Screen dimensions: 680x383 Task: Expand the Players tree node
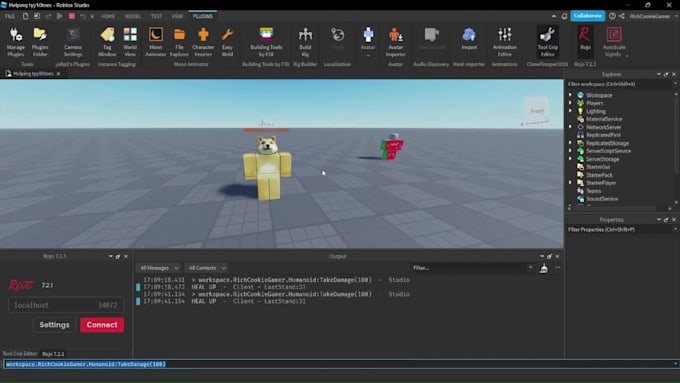coord(570,103)
